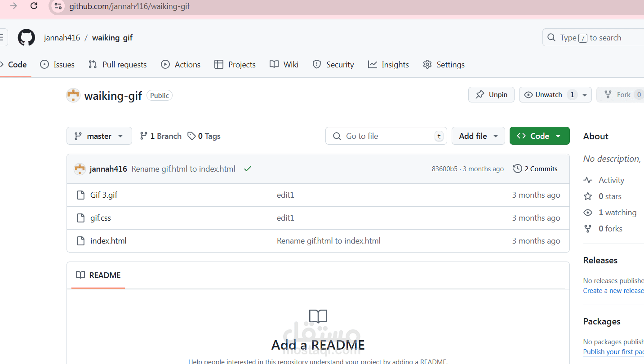Click the Packages heading
The image size is (644, 364).
[602, 321]
